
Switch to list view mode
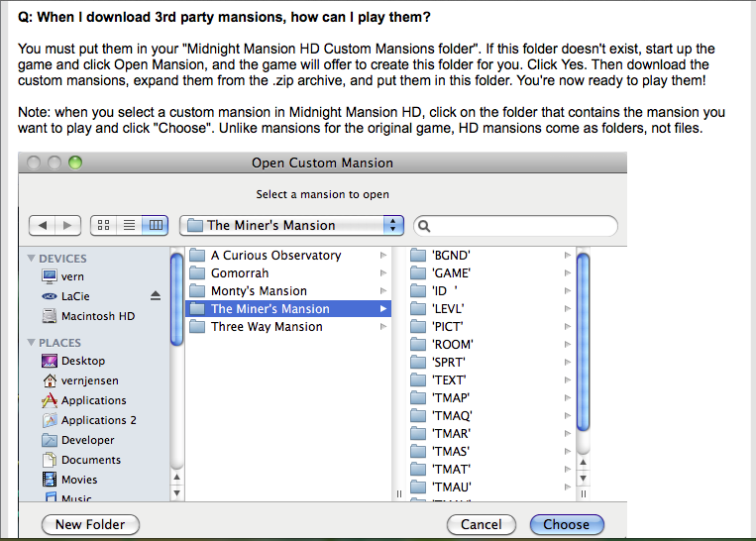pos(129,226)
